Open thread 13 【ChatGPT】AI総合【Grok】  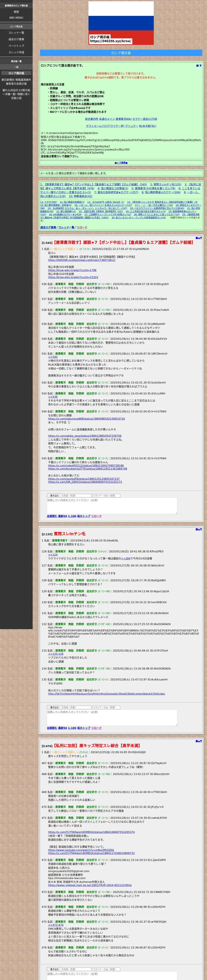[106, 202]
